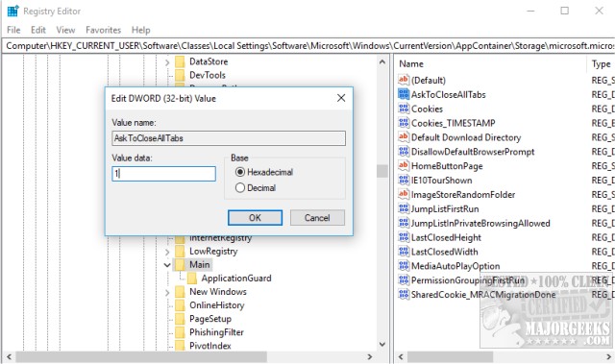615x364 pixels.
Task: Close the Edit DWORD dialog with X
Action: click(341, 98)
